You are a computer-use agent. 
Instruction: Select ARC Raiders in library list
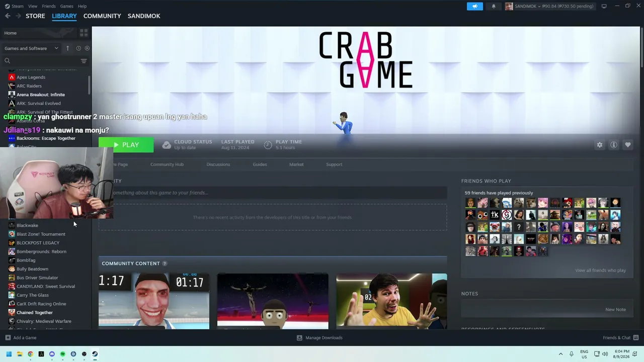tap(29, 86)
